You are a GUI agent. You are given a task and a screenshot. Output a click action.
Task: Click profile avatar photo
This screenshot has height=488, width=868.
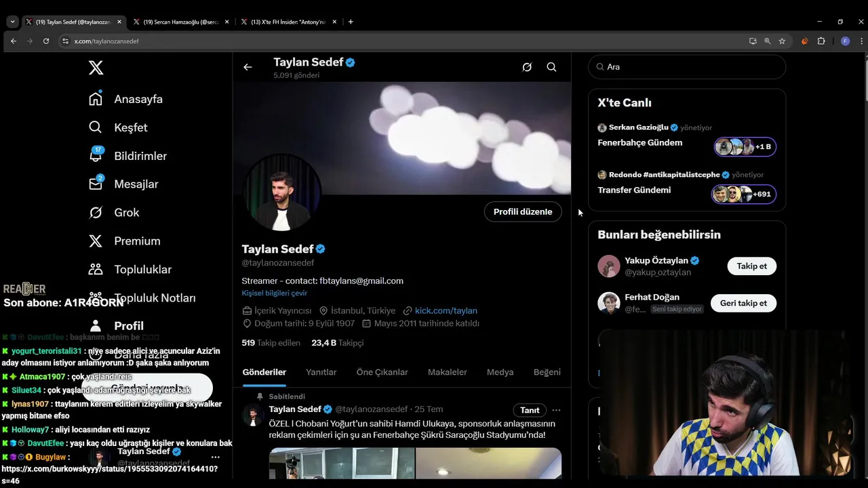[281, 192]
